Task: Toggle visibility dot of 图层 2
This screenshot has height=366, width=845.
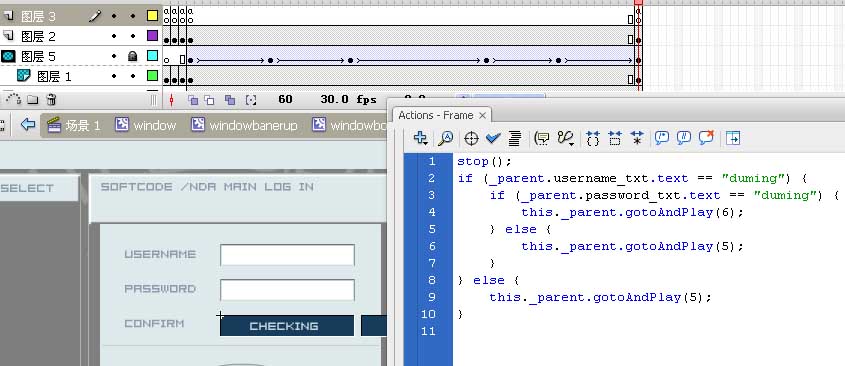Action: coord(114,36)
